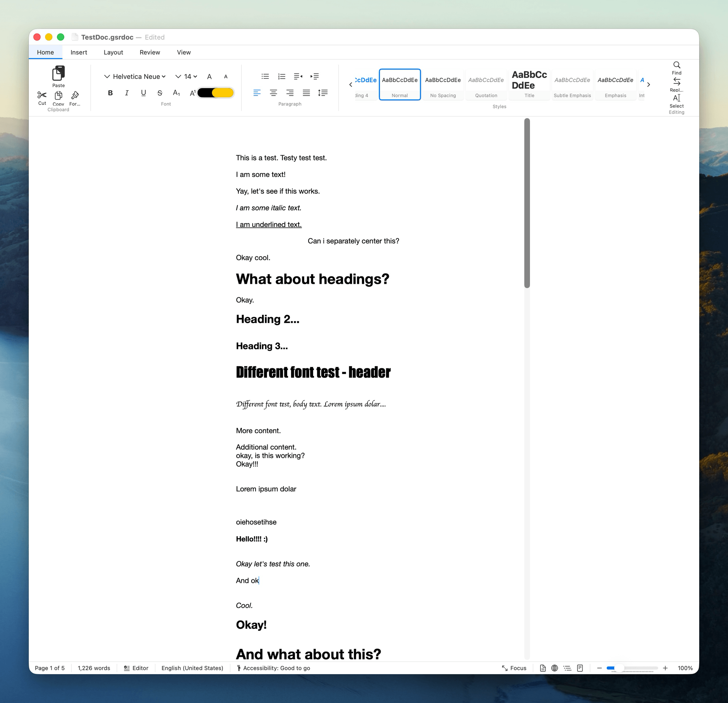
Task: Switch to the Insert tab
Action: (78, 52)
